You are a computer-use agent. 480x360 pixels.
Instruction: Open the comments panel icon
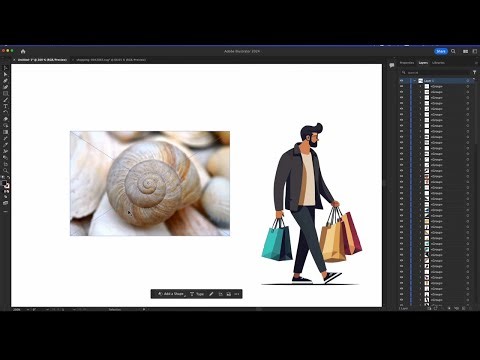coord(392,65)
